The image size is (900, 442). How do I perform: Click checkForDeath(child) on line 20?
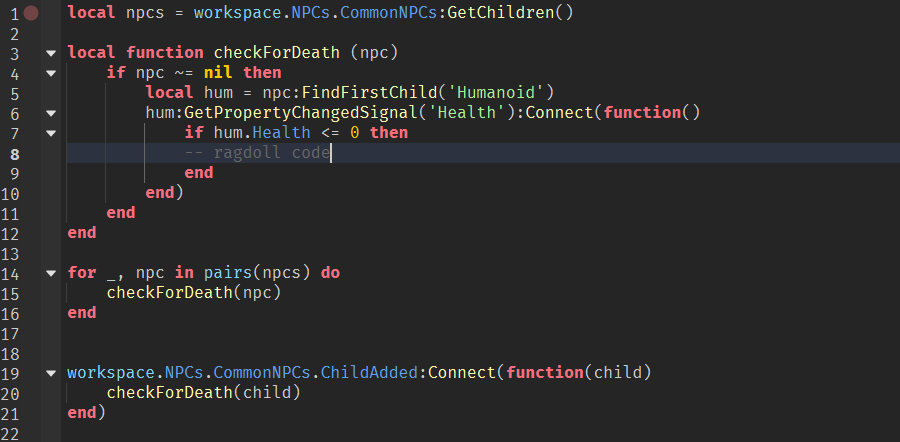pyautogui.click(x=204, y=393)
